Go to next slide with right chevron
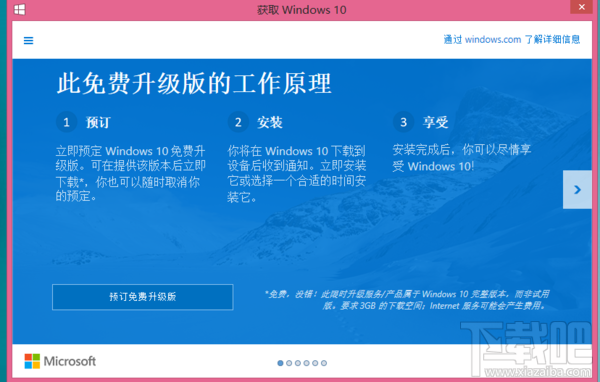 tap(577, 189)
